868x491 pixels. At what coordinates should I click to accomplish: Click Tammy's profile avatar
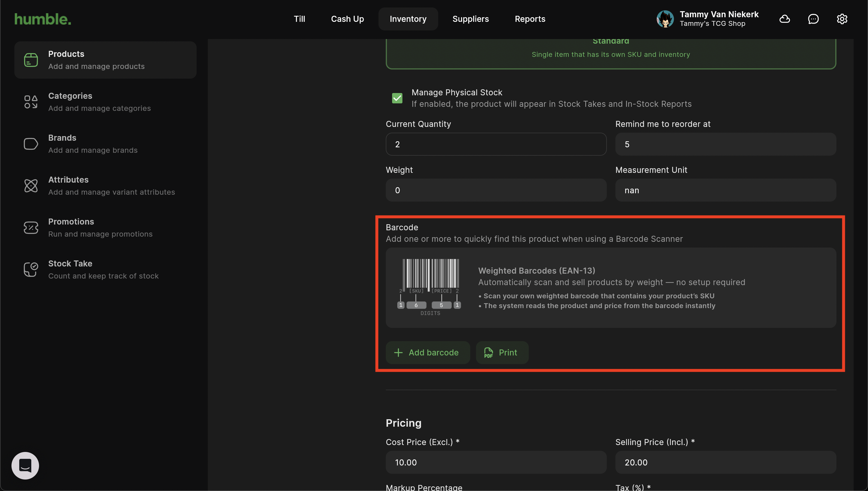click(665, 19)
